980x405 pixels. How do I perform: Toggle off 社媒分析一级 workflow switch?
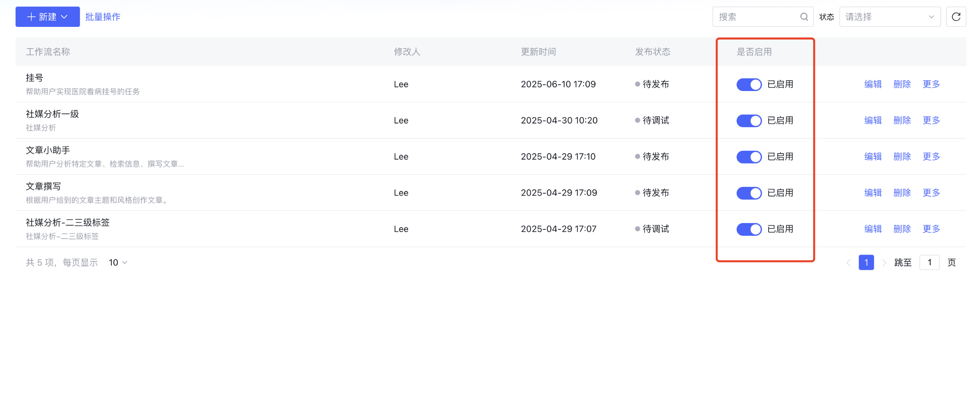(749, 121)
